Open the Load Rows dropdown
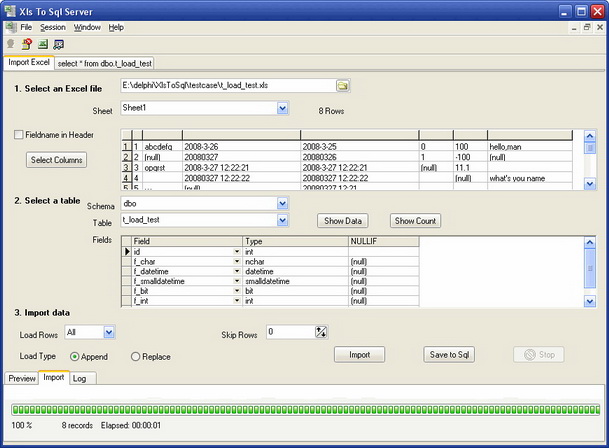Image resolution: width=609 pixels, height=448 pixels. pyautogui.click(x=109, y=332)
